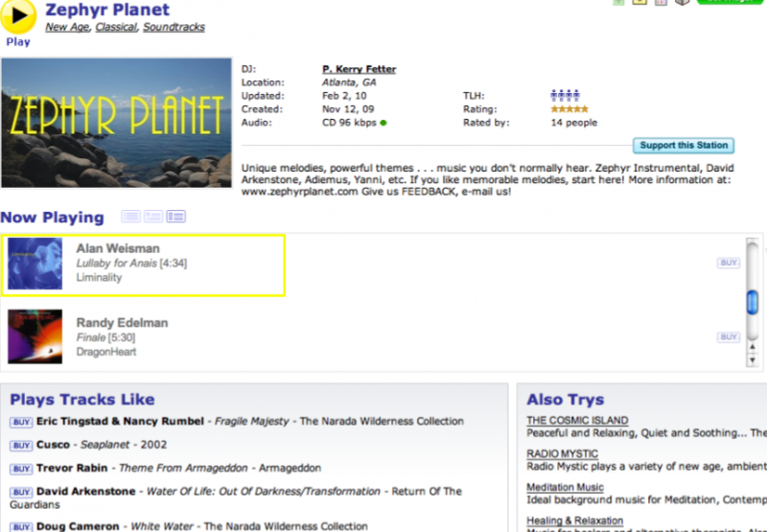Open the New Age genre link

[67, 28]
